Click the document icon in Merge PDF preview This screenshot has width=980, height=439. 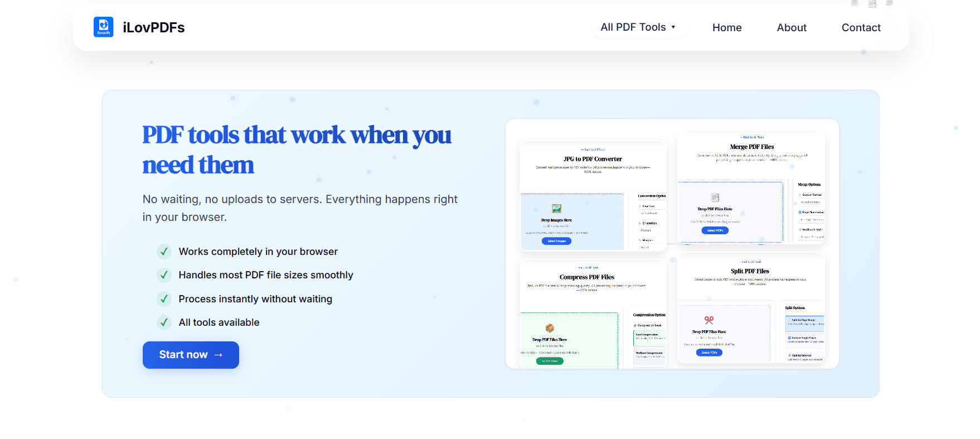(x=715, y=197)
